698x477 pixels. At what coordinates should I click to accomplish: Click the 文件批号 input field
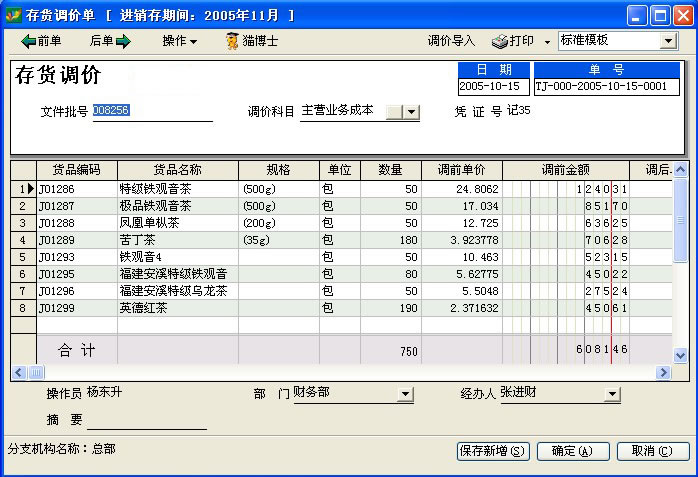[x=152, y=112]
